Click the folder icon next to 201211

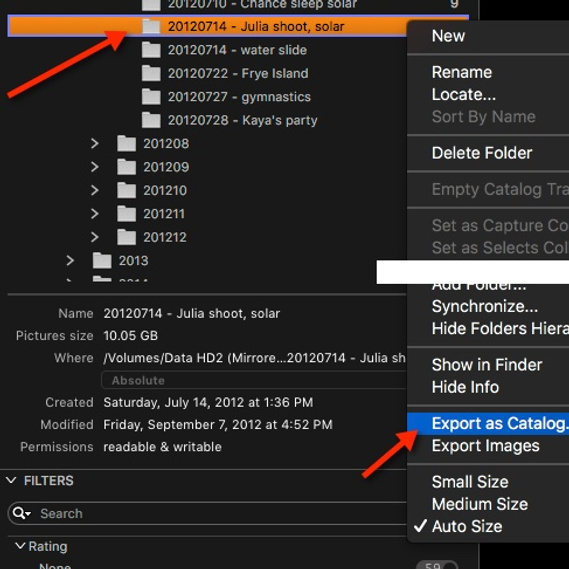(127, 213)
